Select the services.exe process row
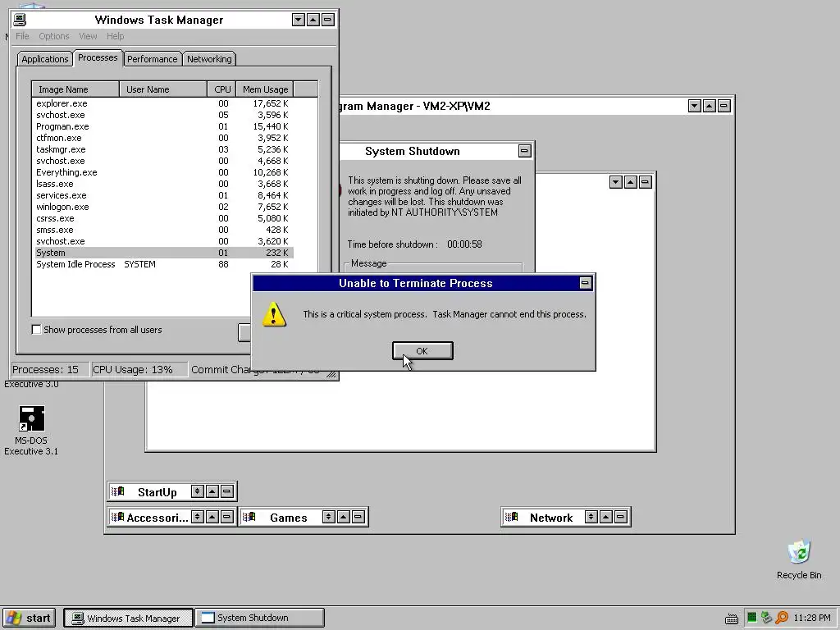Viewport: 840px width, 630px height. click(x=163, y=195)
